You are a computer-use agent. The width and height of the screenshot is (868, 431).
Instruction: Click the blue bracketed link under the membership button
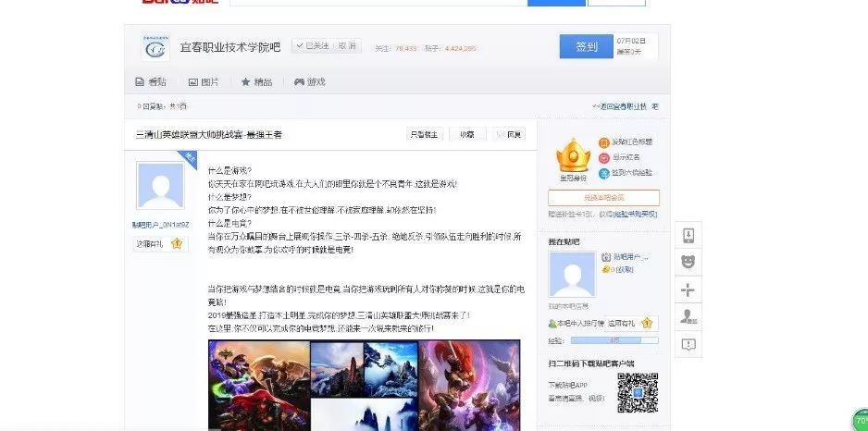[636, 215]
